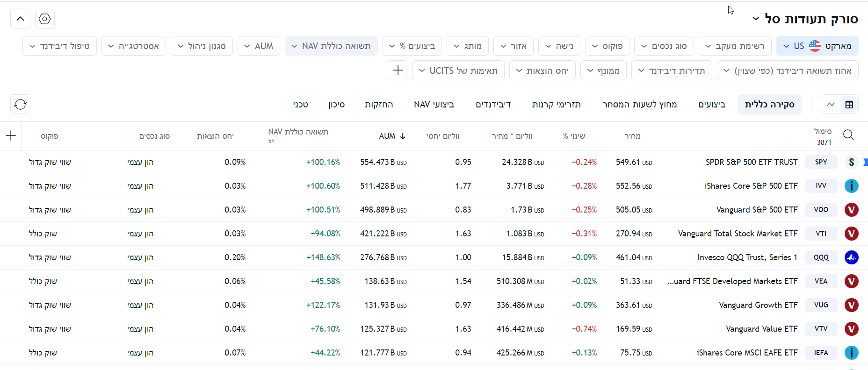Switch to the סיכון risk tab
This screenshot has height=370, width=868.
point(336,105)
